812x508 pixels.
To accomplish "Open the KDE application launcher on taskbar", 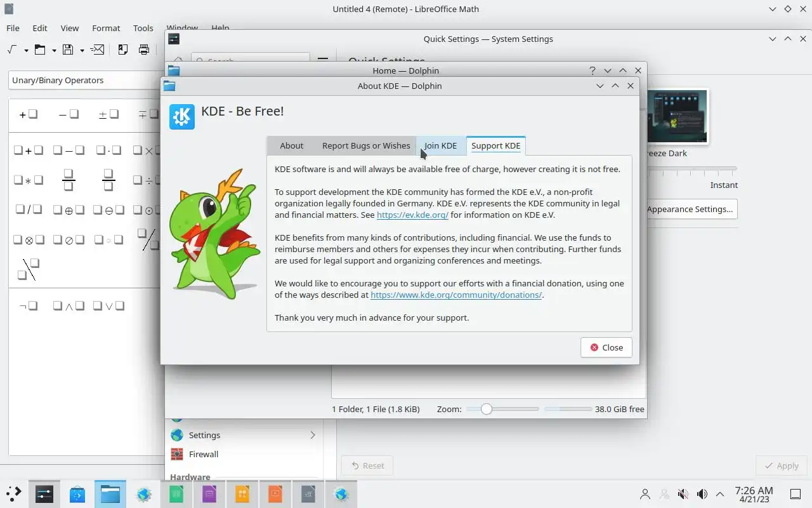I will 13,493.
